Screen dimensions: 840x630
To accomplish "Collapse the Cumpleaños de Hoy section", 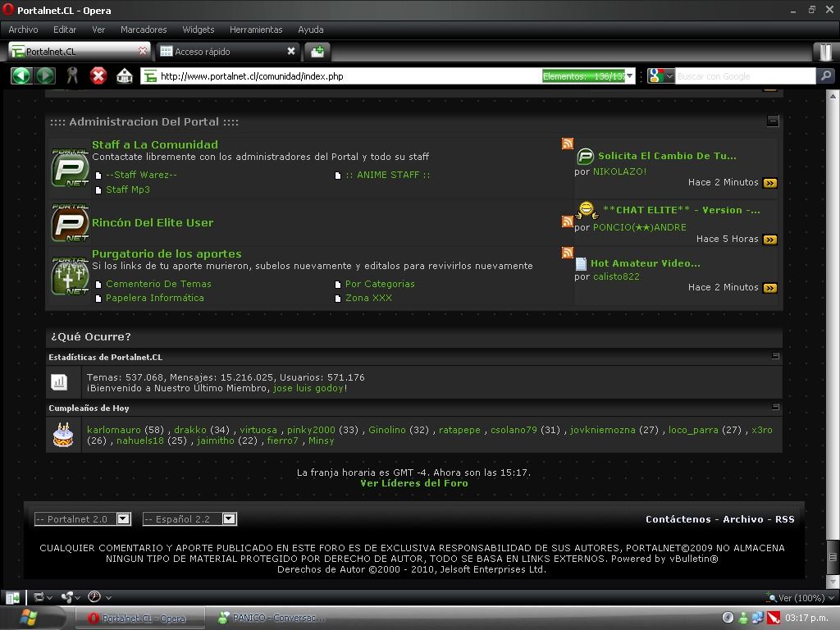I will [775, 407].
